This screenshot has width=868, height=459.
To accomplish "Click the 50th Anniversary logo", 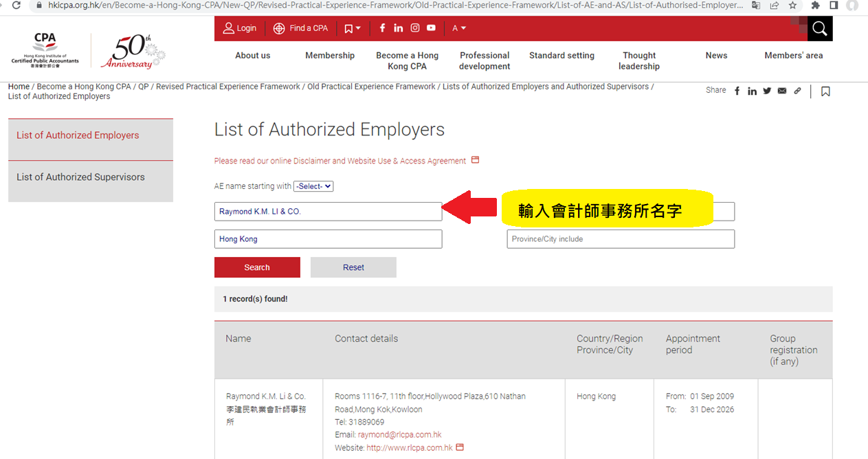I will (133, 52).
